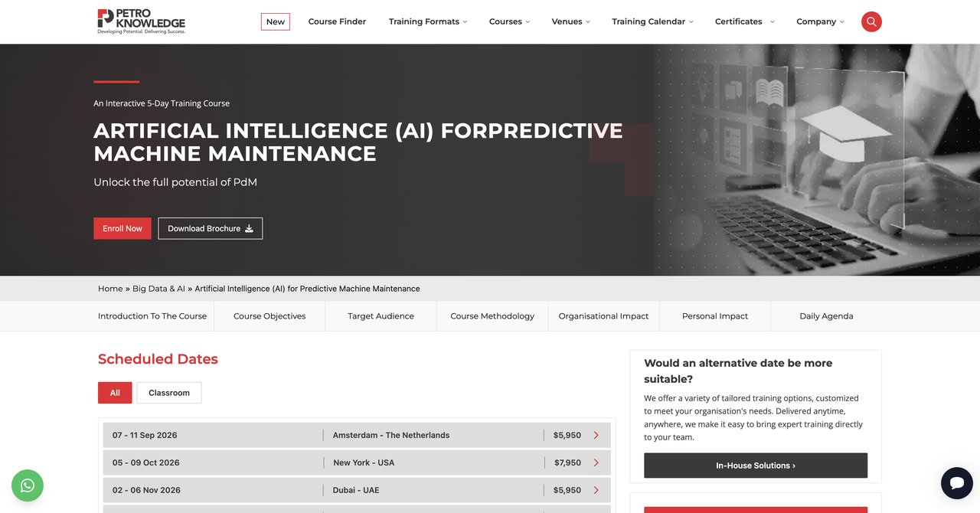
Task: Expand the Training Formats dropdown
Action: pos(428,21)
